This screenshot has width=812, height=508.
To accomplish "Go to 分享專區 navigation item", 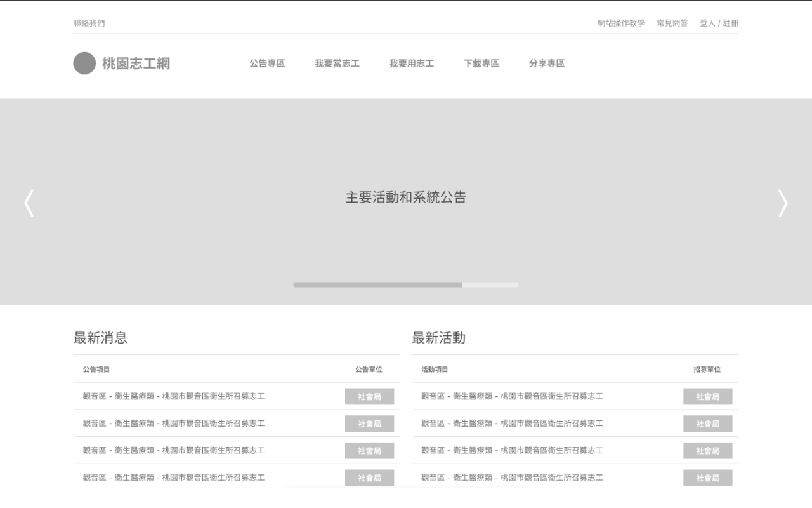I will pos(546,63).
